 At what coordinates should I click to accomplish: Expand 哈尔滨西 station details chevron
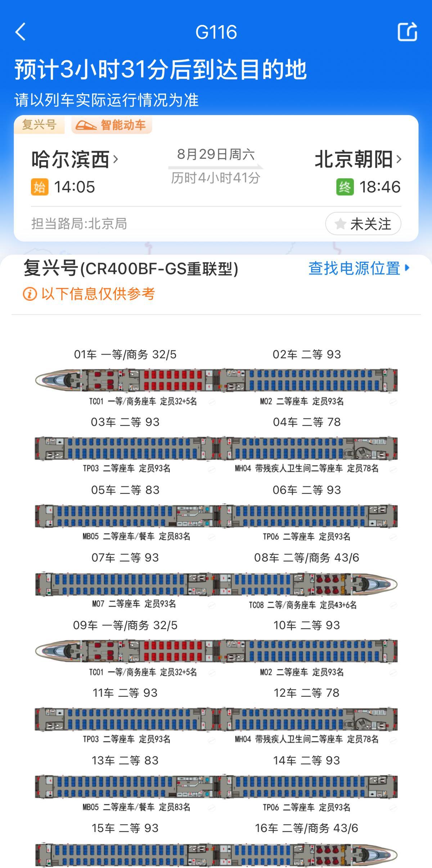115,159
